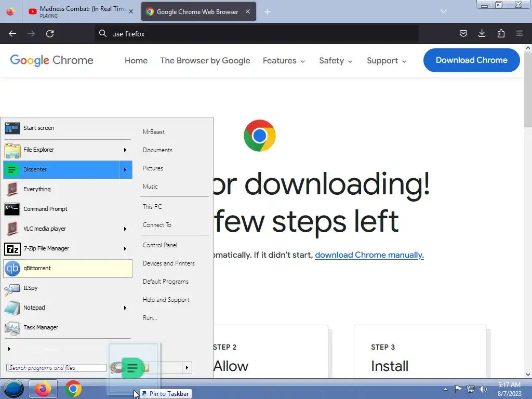
Task: Open Pictures from the start menu
Action: pyautogui.click(x=153, y=168)
